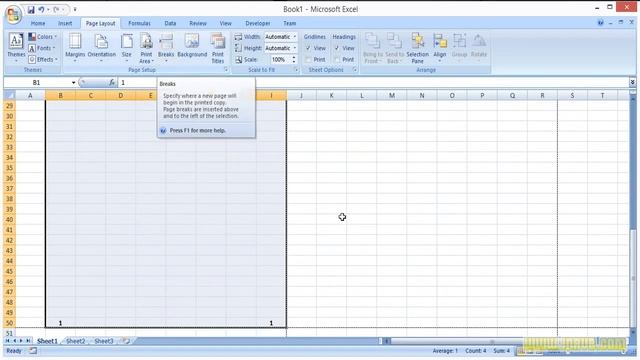
Task: Click Press F1 for more help
Action: point(198,130)
